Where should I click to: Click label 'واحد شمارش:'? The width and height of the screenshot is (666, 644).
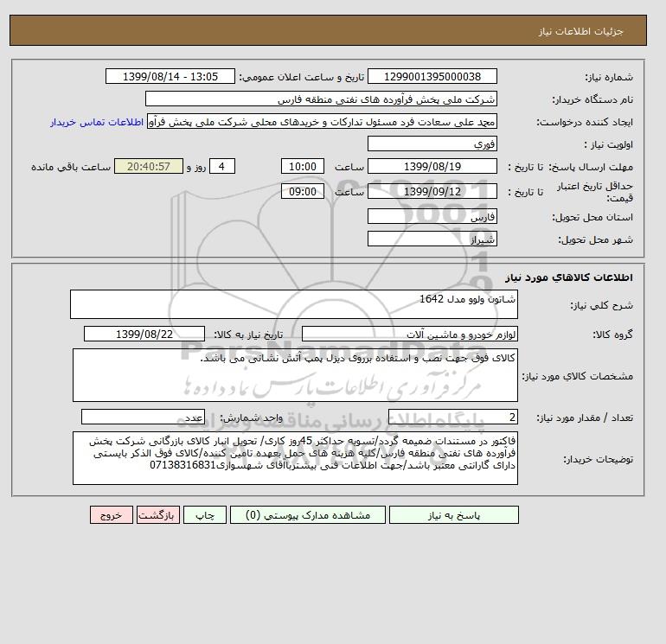coord(251,418)
